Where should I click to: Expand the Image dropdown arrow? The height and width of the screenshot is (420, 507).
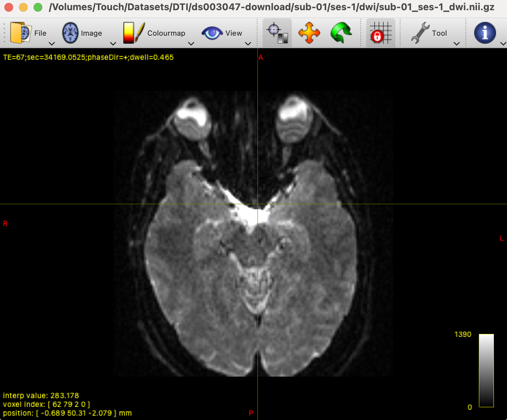point(113,43)
